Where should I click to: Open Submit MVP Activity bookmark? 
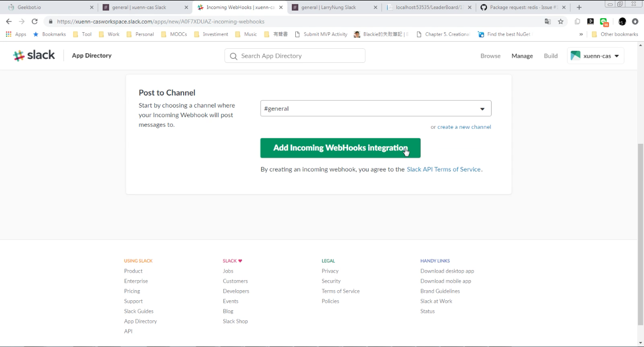(x=321, y=34)
